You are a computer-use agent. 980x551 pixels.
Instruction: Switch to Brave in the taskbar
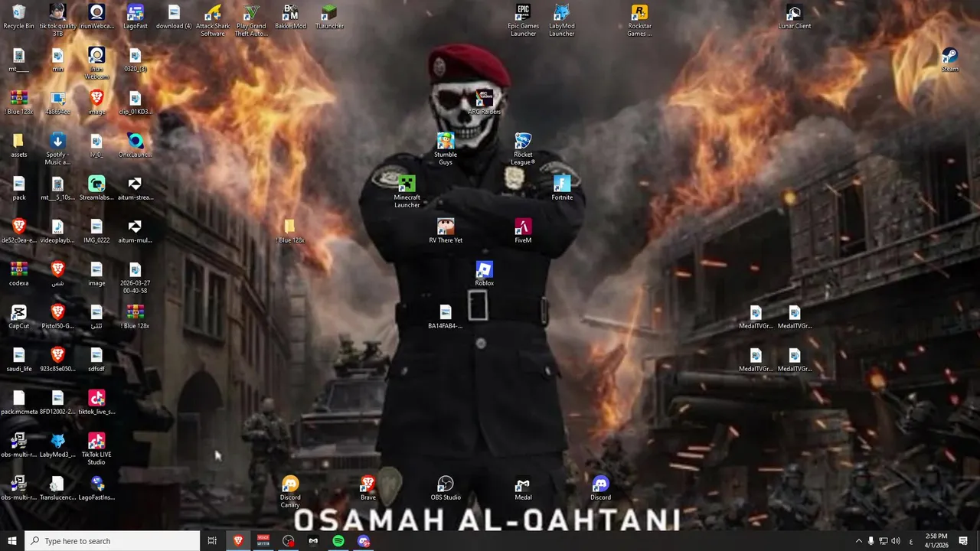[x=238, y=541]
